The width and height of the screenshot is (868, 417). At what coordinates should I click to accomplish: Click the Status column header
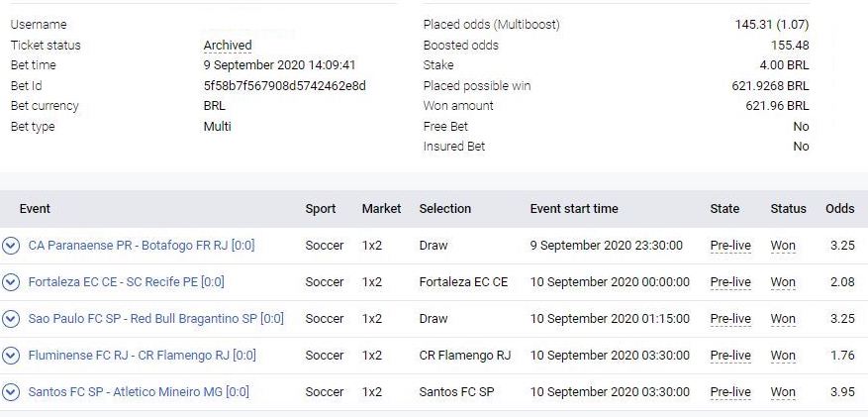(x=788, y=209)
